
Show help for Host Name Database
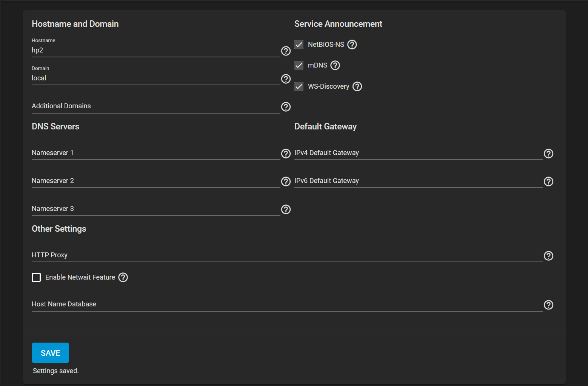click(x=548, y=305)
